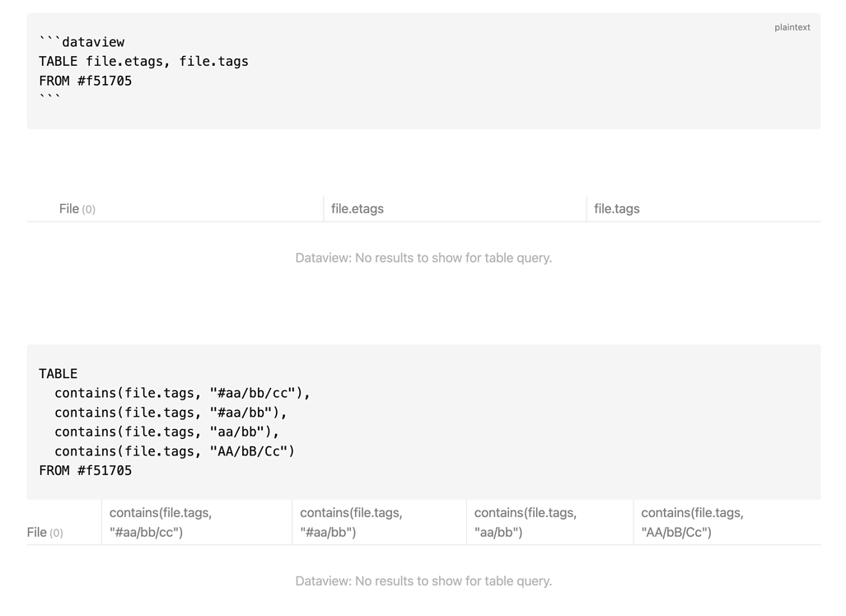Click the contains(file.tags, "AA/bB/Cc") line in query
The width and height of the screenshot is (846, 616).
[174, 450]
